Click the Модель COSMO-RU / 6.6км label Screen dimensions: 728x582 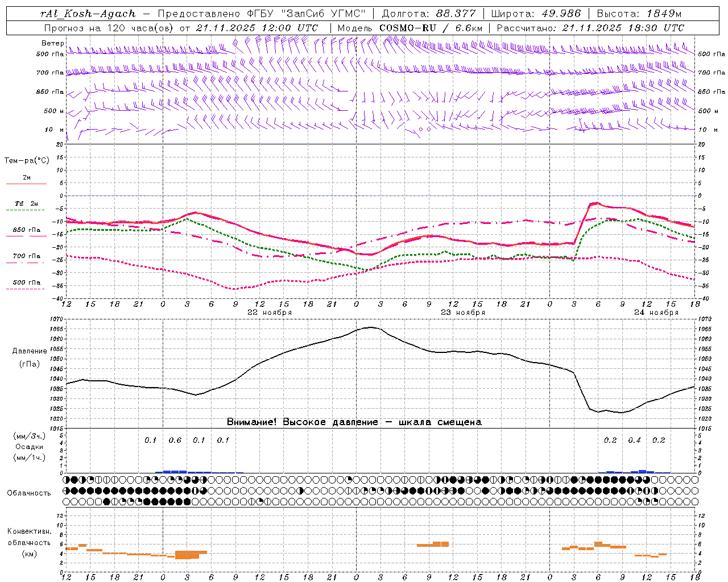[x=409, y=28]
